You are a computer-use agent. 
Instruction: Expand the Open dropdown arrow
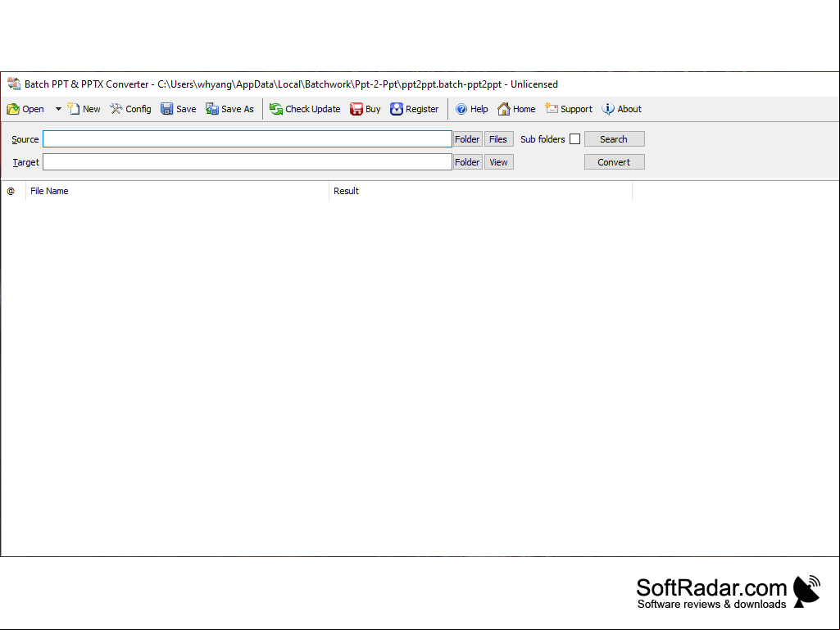tap(58, 109)
